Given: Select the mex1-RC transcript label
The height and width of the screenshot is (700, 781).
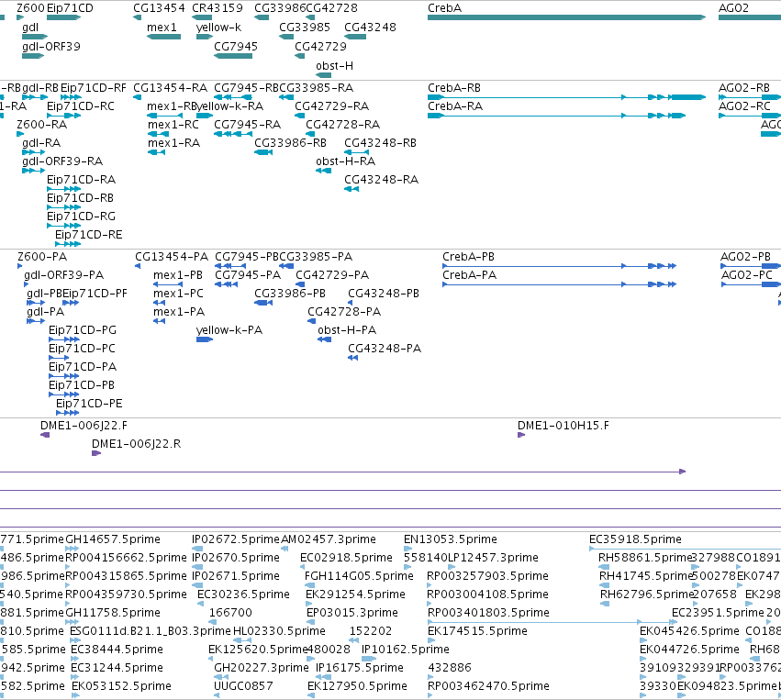Looking at the screenshot, I should tap(173, 125).
